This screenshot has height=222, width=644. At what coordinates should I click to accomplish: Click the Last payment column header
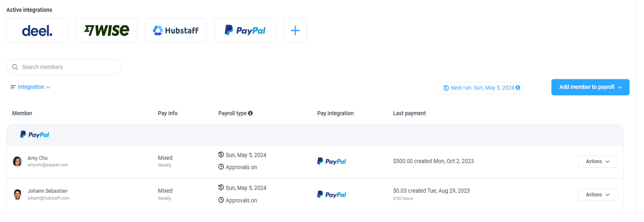pos(409,113)
